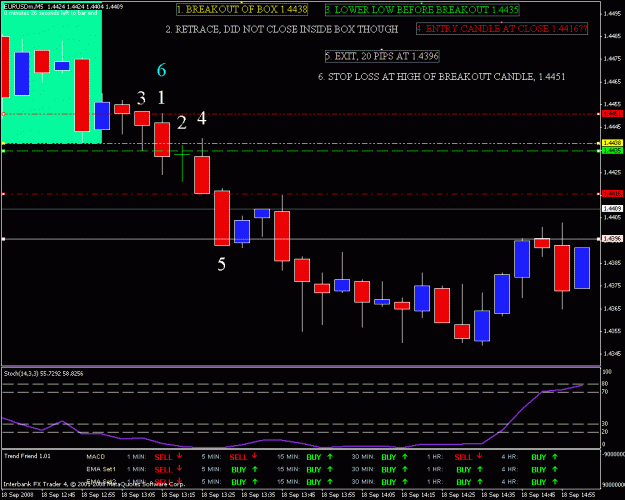
Task: Click the green 1.4435 price tag on the axis
Action: click(x=612, y=150)
